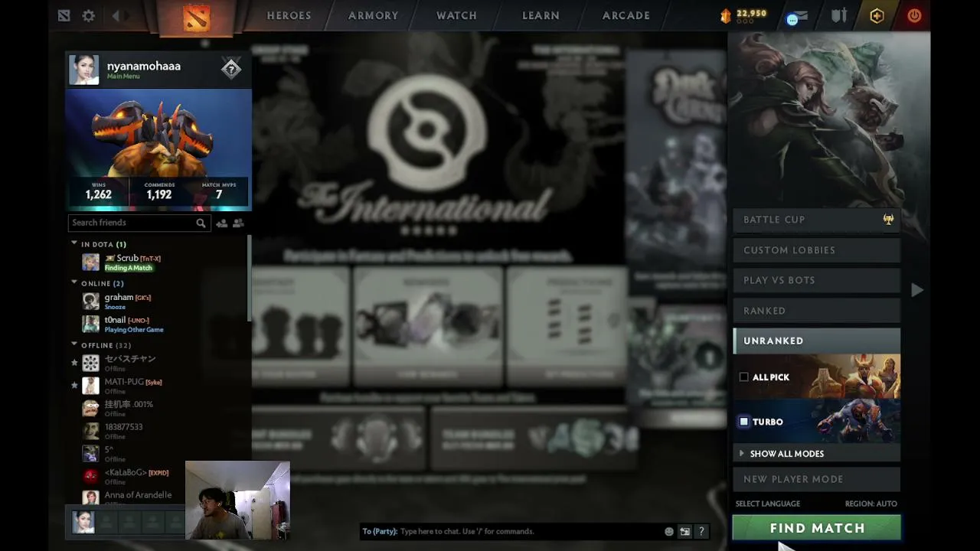Click the Battle Cup trophy icon
Screen dimensions: 980x551
click(888, 220)
